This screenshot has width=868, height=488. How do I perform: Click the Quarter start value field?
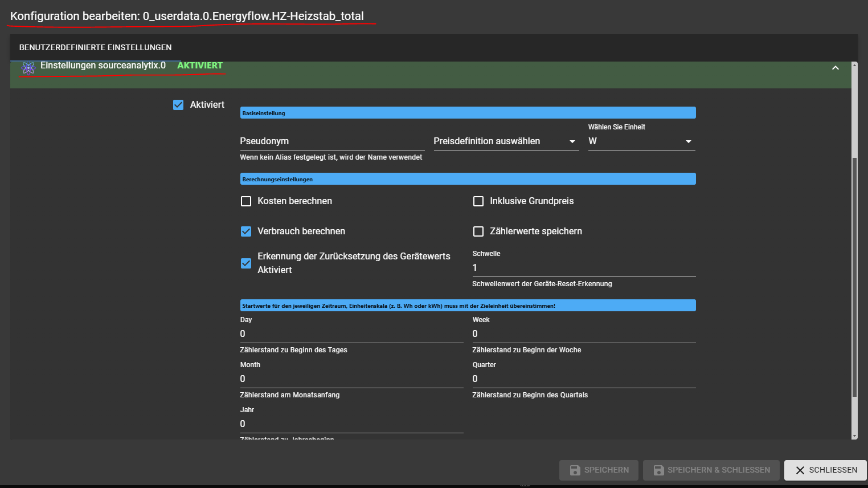click(x=584, y=379)
